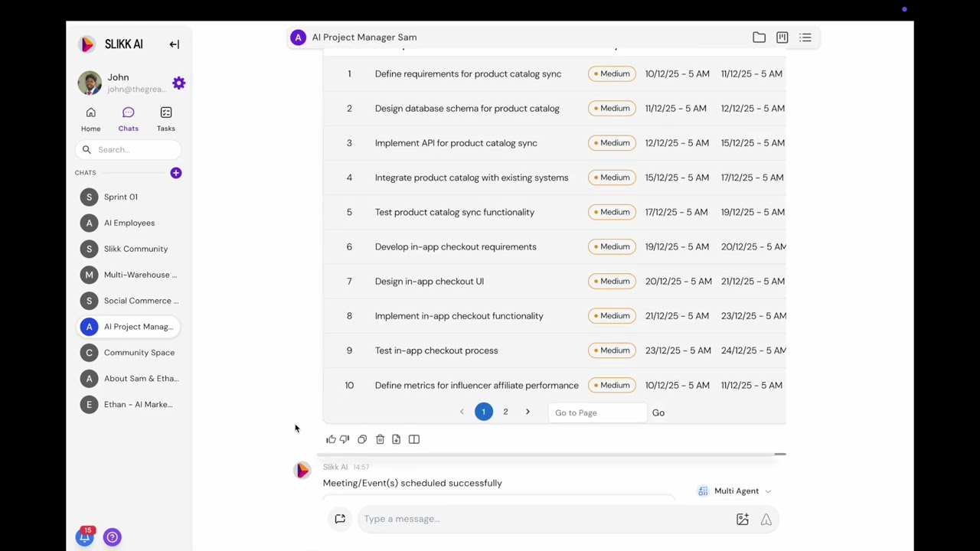The width and height of the screenshot is (980, 551).
Task: Click the Type a message field
Action: (545, 519)
